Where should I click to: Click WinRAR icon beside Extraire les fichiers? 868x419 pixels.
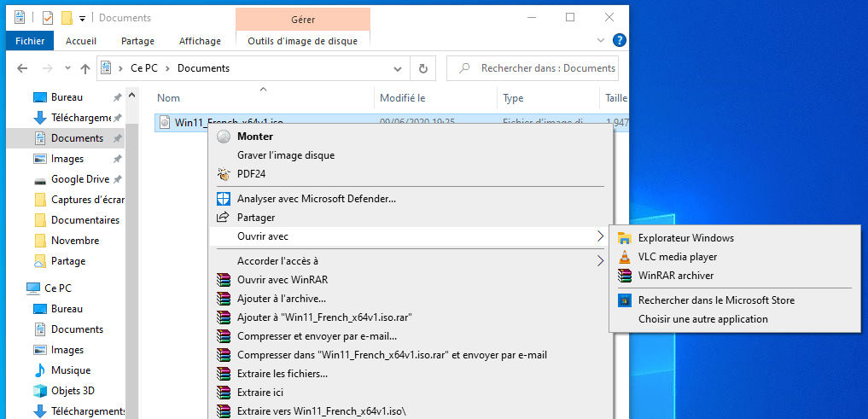pos(223,374)
